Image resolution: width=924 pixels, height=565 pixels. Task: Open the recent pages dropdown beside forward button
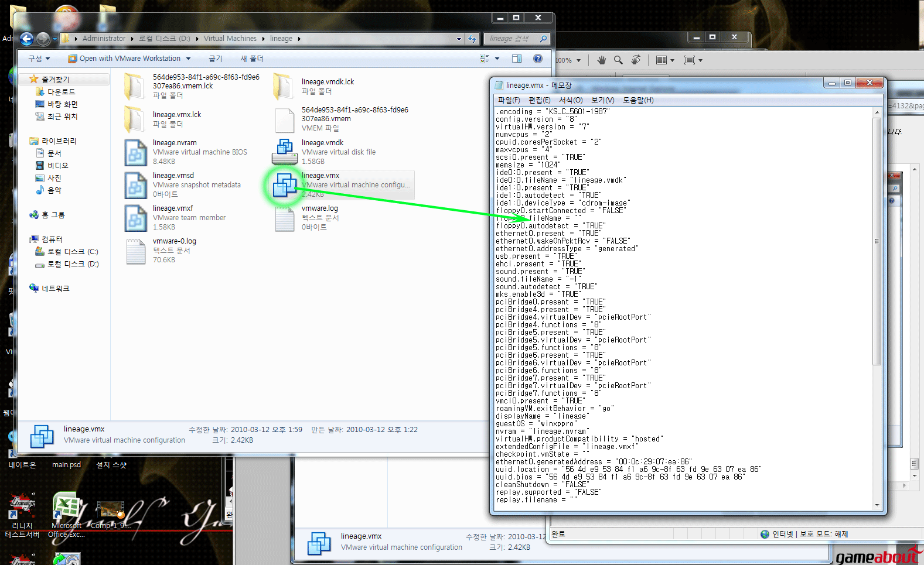tap(54, 39)
